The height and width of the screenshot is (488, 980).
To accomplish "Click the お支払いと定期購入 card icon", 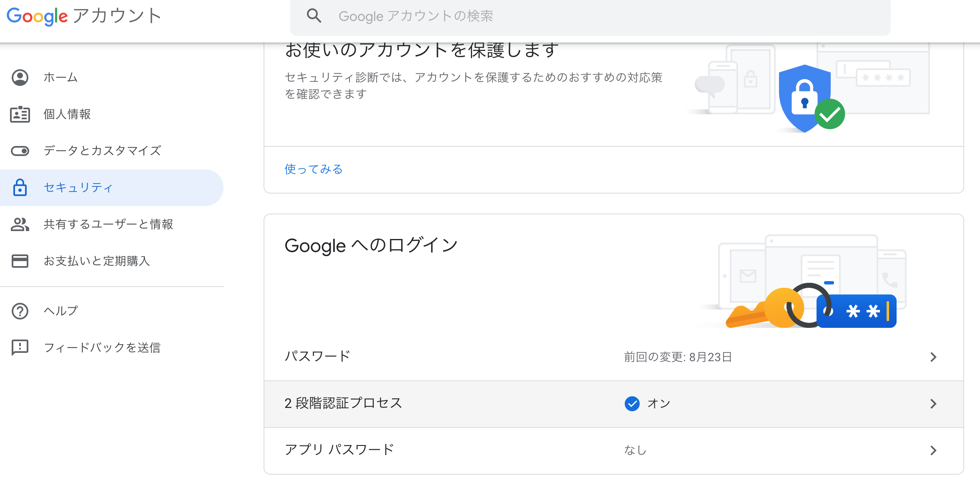I will (x=20, y=261).
